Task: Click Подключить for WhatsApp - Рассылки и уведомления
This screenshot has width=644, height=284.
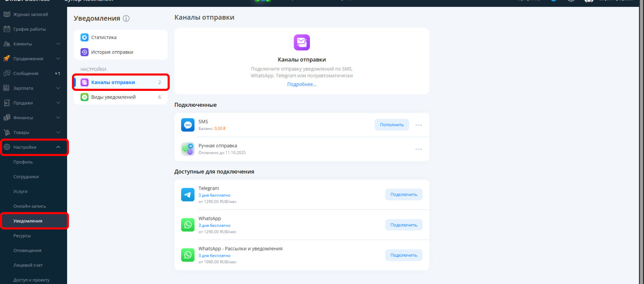Action: pos(404,255)
